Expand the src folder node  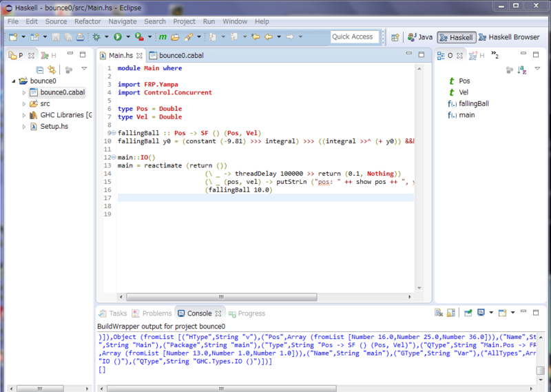(x=24, y=104)
